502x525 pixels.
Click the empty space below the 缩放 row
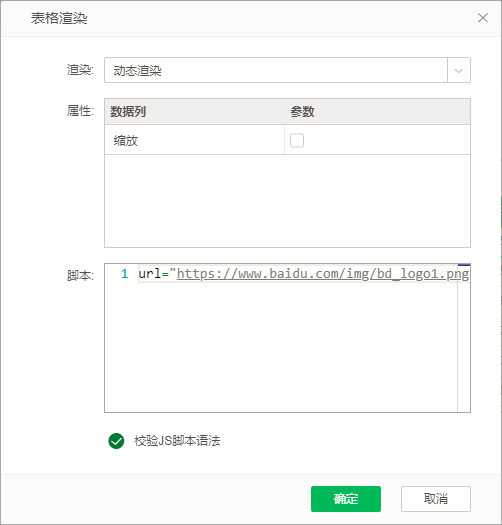(287, 201)
